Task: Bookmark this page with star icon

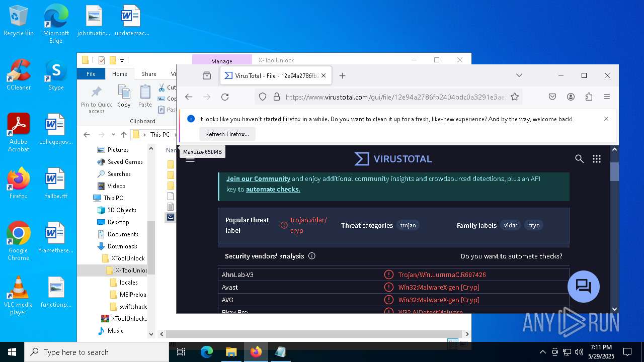Action: click(515, 97)
